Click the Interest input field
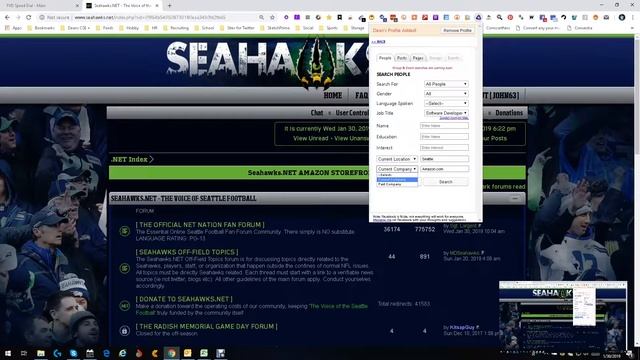 444,147
